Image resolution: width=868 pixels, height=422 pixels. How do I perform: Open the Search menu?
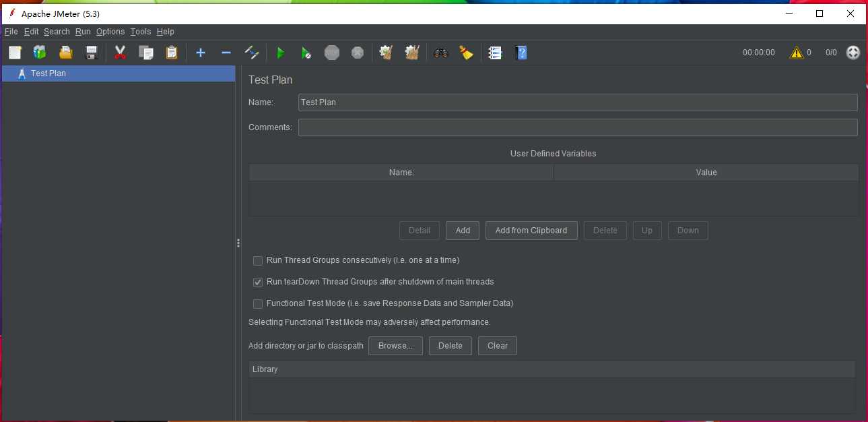57,32
